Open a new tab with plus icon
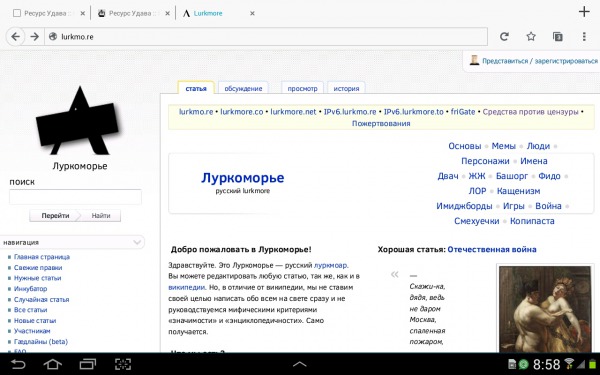 (x=584, y=12)
